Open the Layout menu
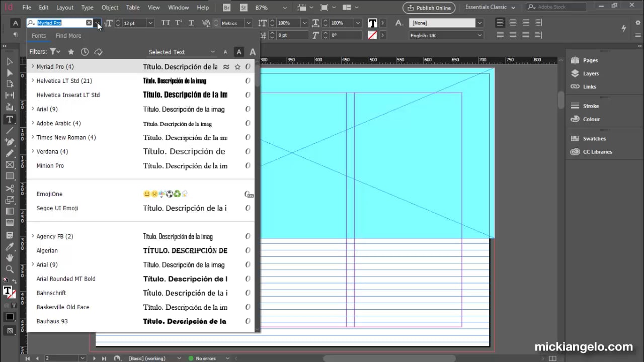644x362 pixels. [x=65, y=8]
